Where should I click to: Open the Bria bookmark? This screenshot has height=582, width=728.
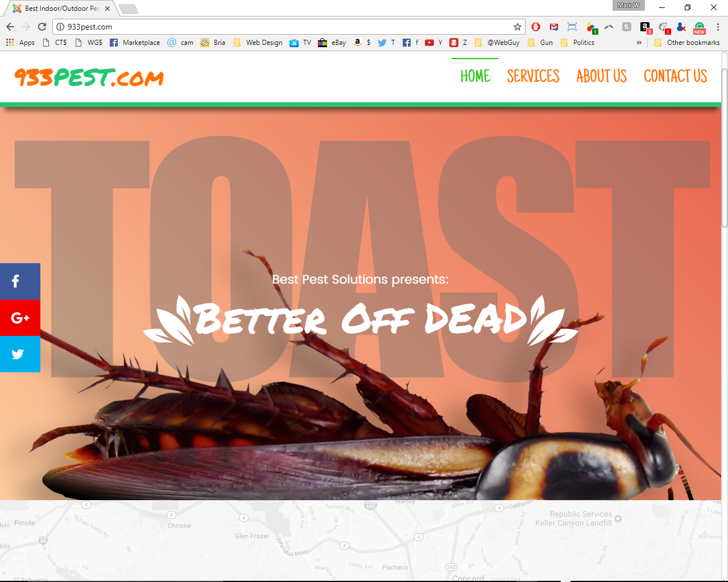tap(213, 43)
